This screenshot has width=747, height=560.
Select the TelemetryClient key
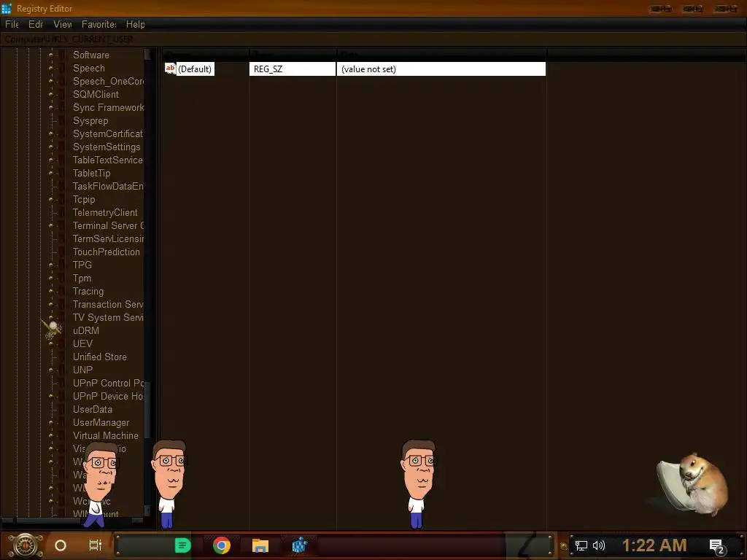[105, 212]
